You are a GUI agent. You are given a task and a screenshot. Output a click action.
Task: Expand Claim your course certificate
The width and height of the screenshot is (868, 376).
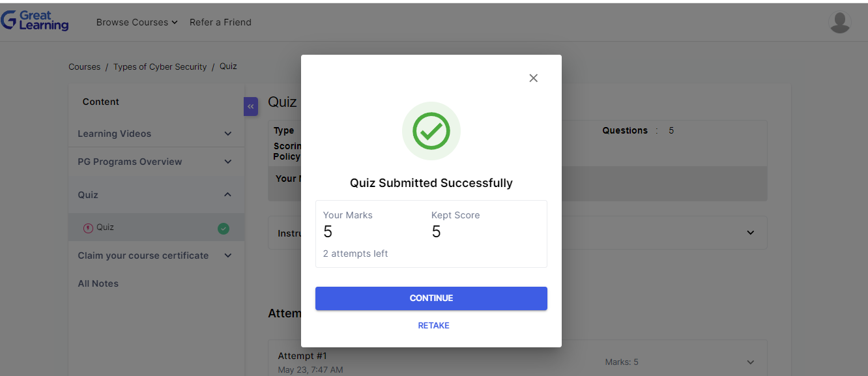(x=155, y=255)
